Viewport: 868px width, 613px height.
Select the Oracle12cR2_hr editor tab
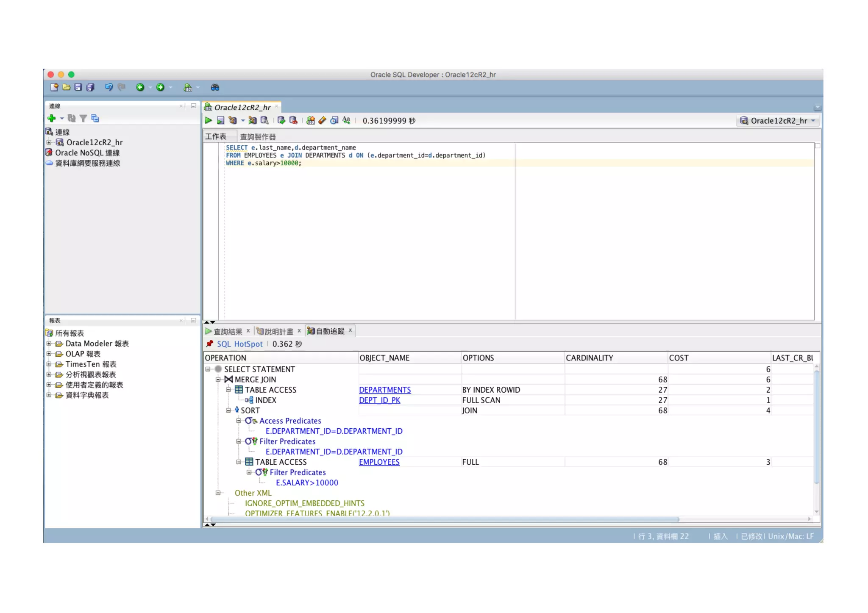tap(242, 107)
